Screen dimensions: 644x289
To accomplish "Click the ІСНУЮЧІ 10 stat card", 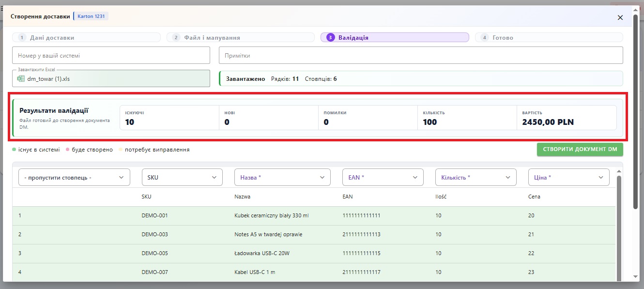I will click(169, 118).
